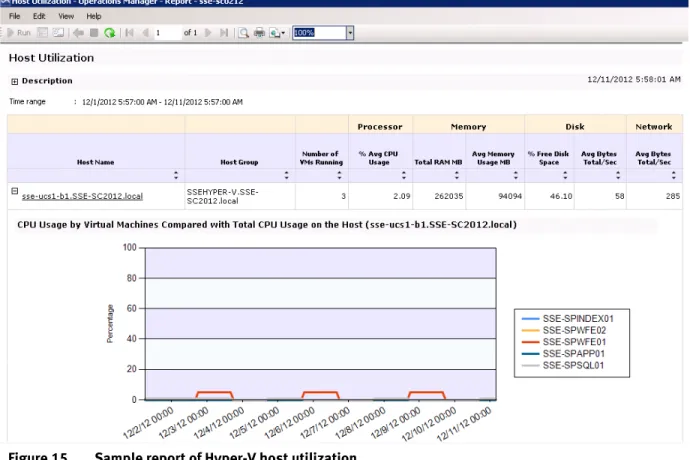The width and height of the screenshot is (690, 460).
Task: Open the Edit menu
Action: click(39, 16)
